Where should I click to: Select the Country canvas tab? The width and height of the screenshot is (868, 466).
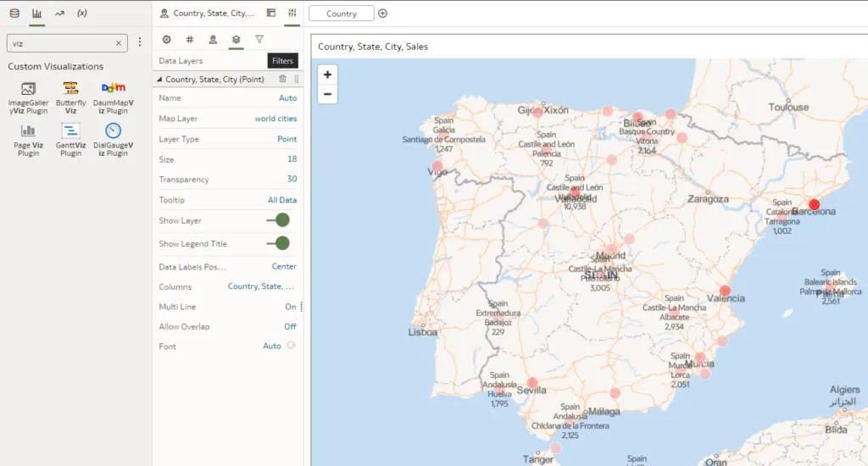(342, 14)
